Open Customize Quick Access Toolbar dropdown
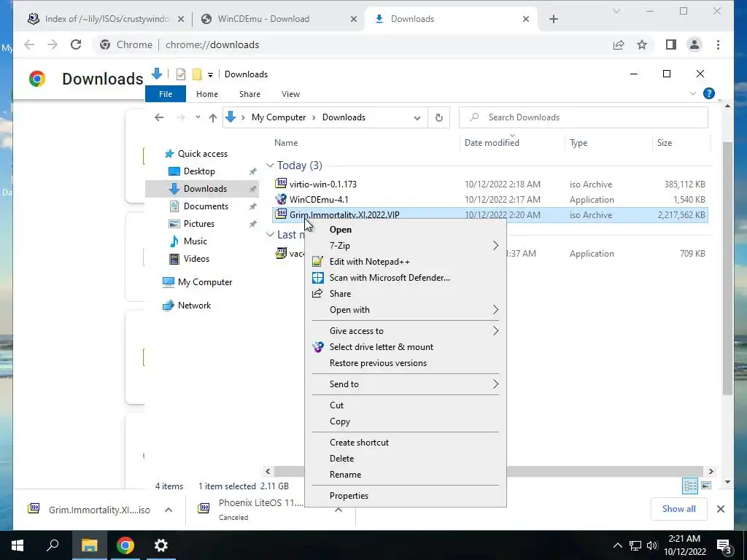This screenshot has height=560, width=747. coord(210,75)
